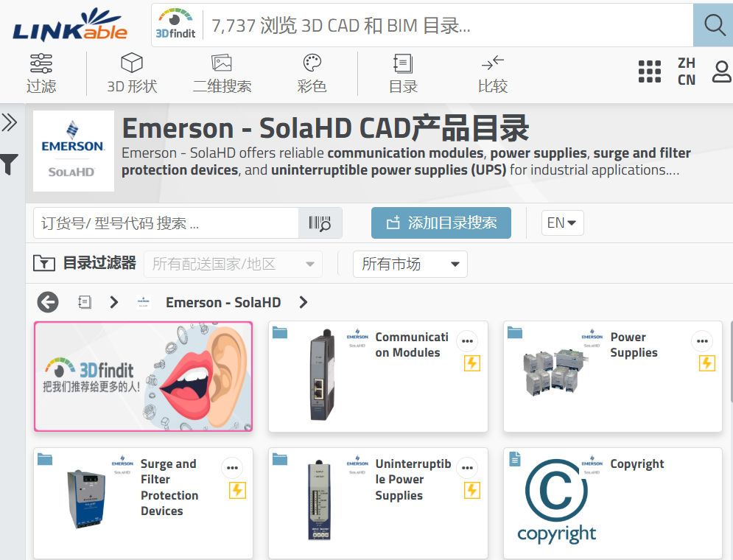
Task: Click lightning icon on Surge and Filter
Action: pyautogui.click(x=237, y=490)
